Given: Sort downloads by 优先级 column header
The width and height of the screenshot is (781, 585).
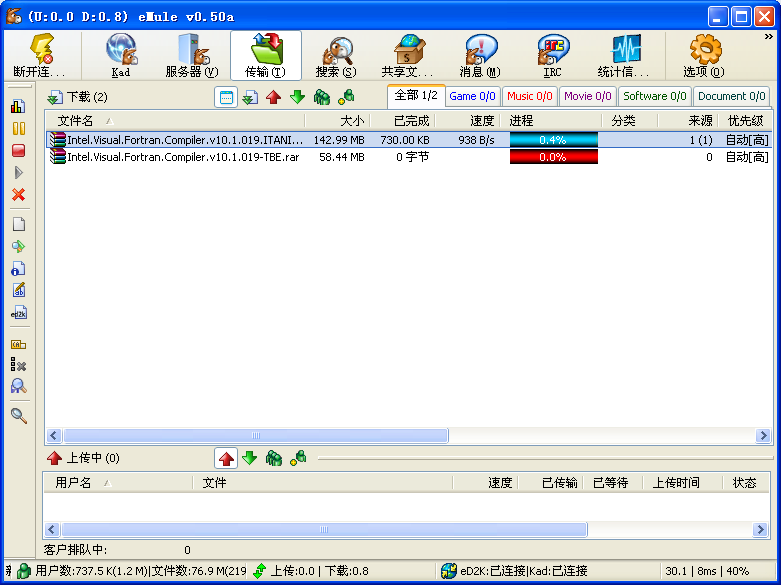Looking at the screenshot, I should click(745, 121).
